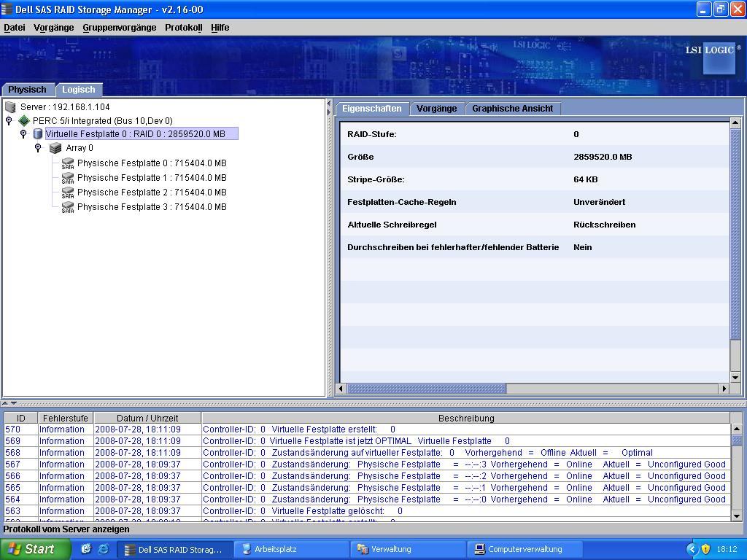The width and height of the screenshot is (747, 560).
Task: Open the Datei menu
Action: coord(15,28)
